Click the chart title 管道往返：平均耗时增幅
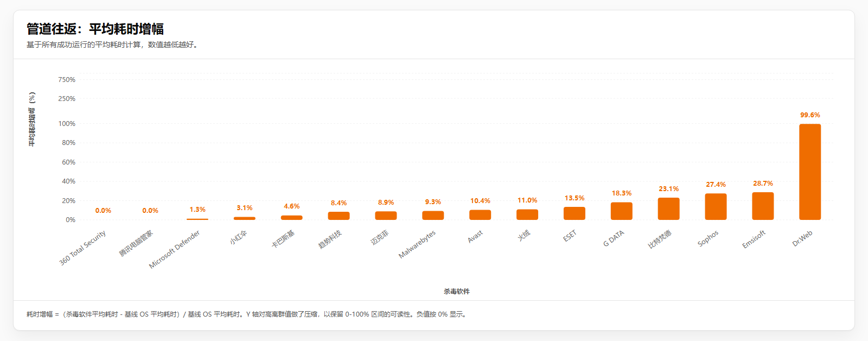 pyautogui.click(x=95, y=29)
